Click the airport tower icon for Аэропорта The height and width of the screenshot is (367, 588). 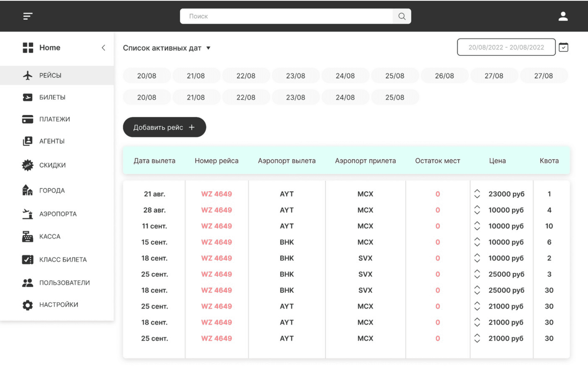[x=28, y=214]
